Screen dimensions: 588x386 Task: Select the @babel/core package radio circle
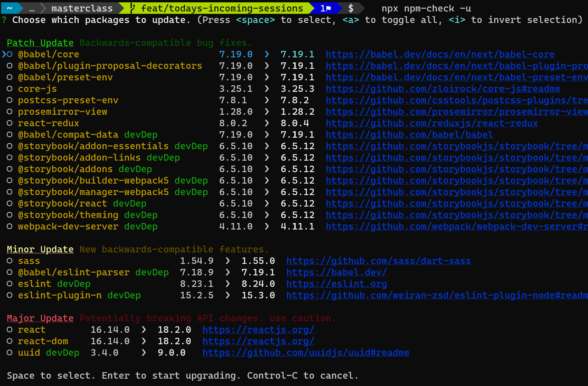10,54
